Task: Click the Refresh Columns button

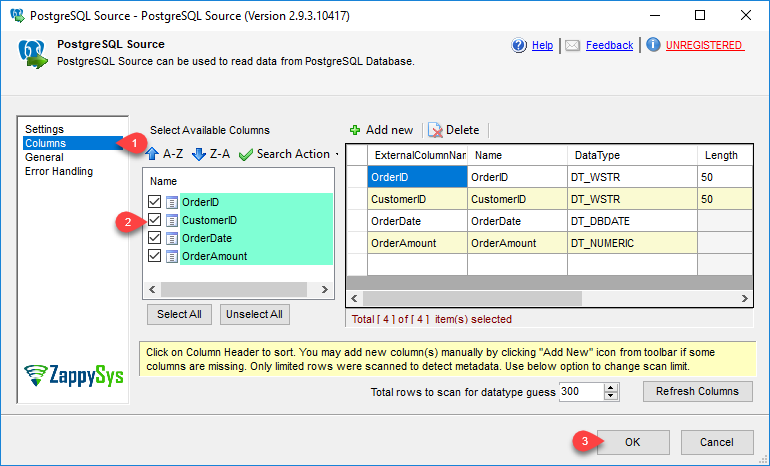Action: pos(697,391)
